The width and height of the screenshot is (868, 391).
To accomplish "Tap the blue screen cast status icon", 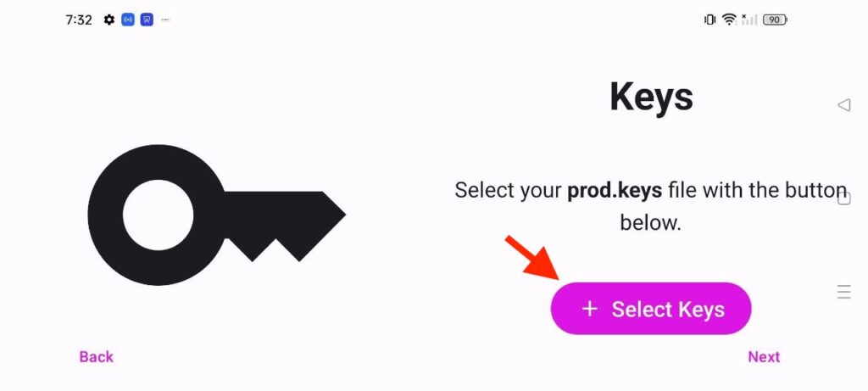I will (147, 20).
